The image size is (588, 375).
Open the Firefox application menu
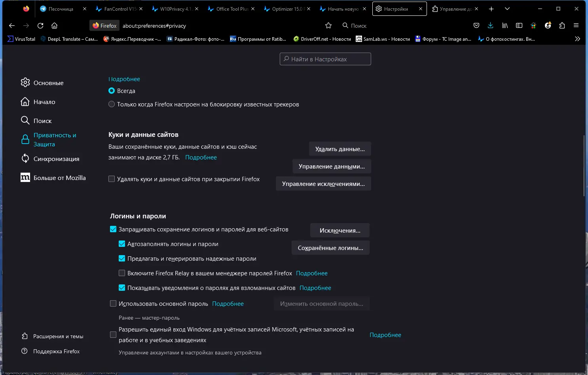576,26
